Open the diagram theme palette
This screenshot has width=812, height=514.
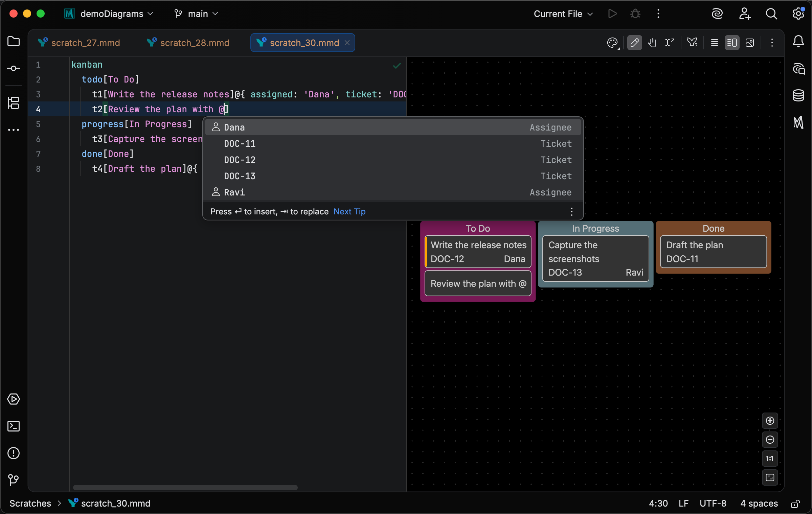tap(613, 43)
